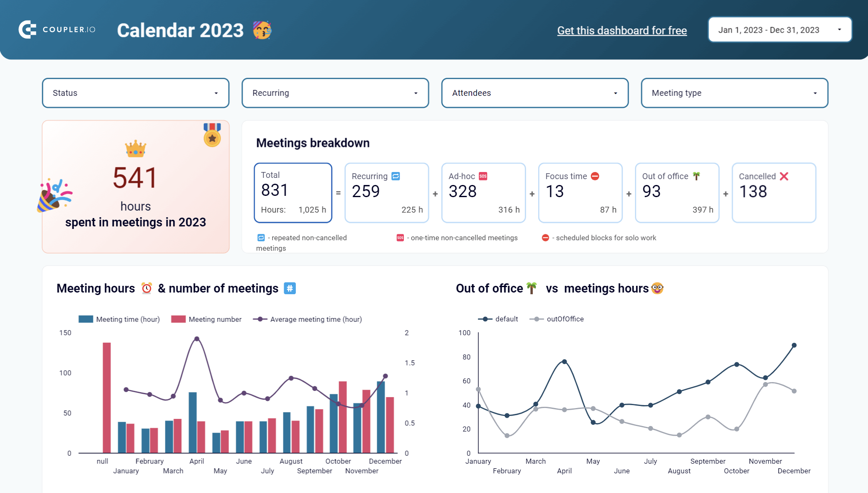This screenshot has width=868, height=493.
Task: Open the Status filter dropdown
Action: click(136, 93)
